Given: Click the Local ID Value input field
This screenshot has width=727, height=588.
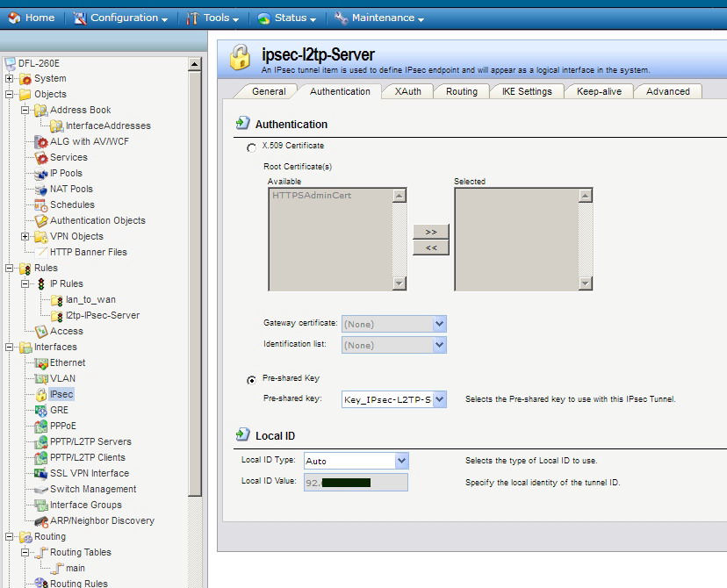Looking at the screenshot, I should 356,482.
